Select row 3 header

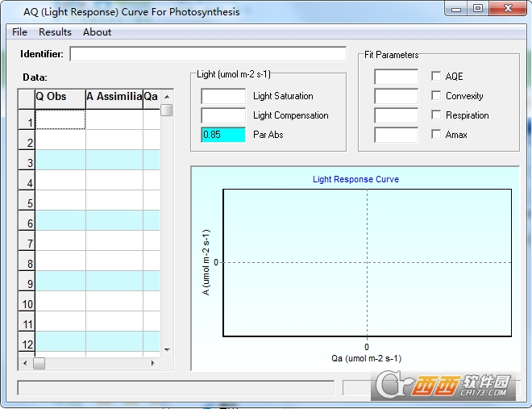point(27,160)
